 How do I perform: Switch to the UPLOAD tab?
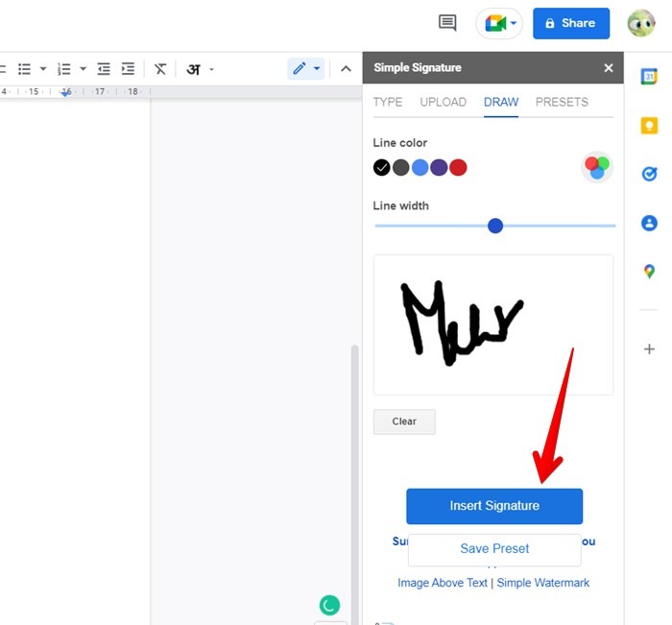click(x=444, y=102)
